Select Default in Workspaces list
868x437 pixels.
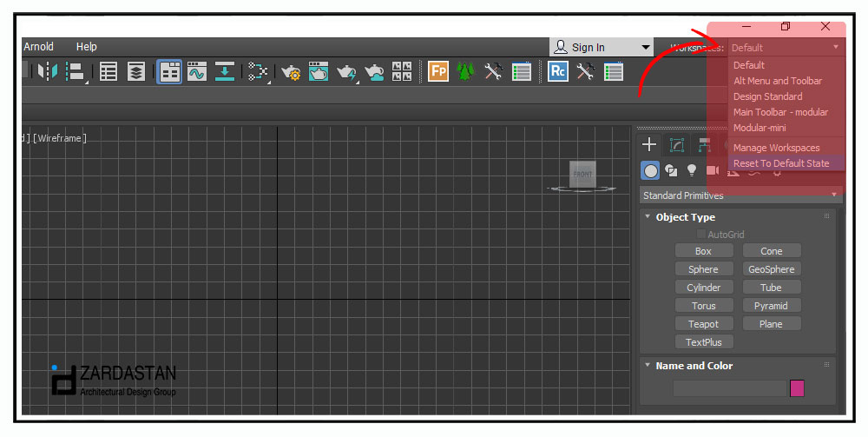[x=749, y=65]
